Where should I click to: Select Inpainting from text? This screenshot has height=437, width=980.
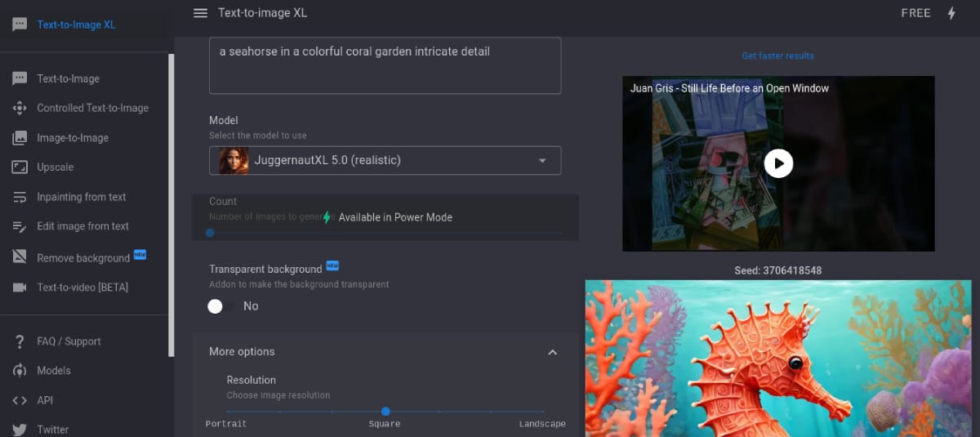coord(82,197)
